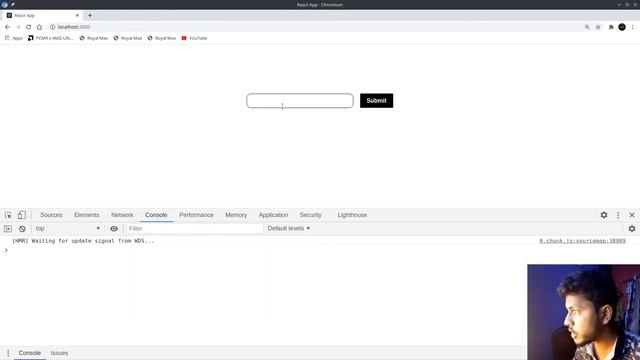This screenshot has width=640, height=360.
Task: Click the black Submit button
Action: [x=376, y=101]
